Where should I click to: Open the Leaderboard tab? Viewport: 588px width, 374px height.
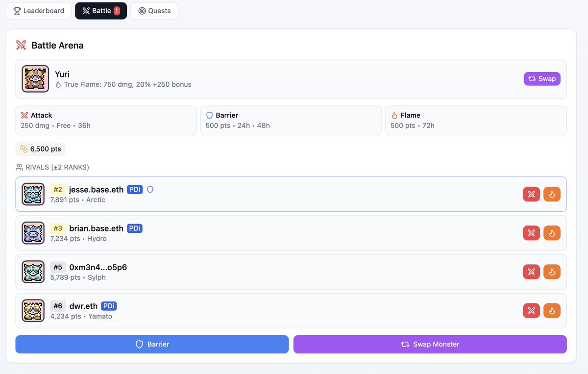[x=38, y=11]
